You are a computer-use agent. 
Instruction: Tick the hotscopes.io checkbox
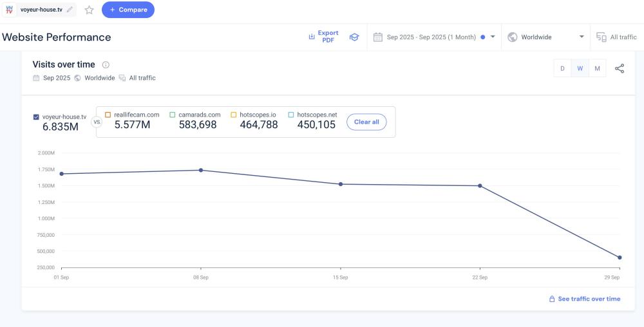tap(233, 115)
